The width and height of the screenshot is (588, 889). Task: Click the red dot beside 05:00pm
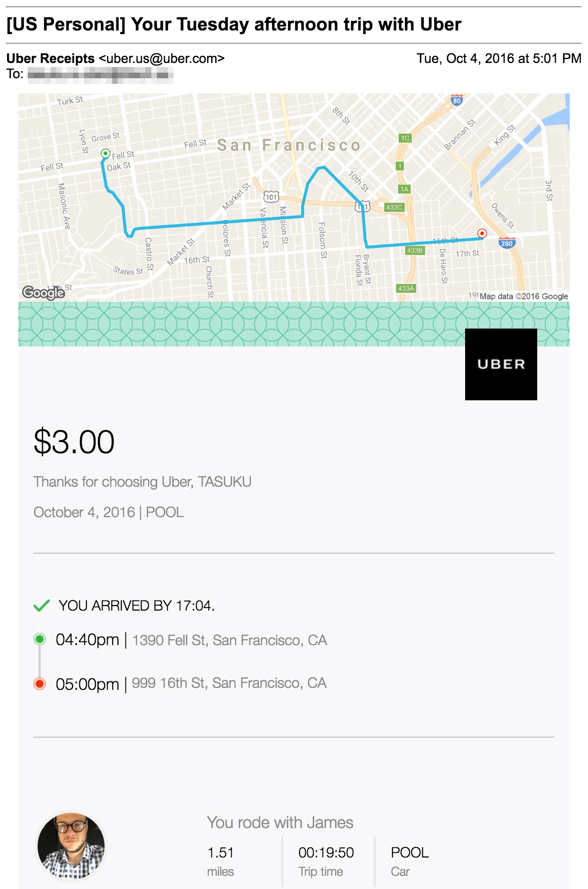pyautogui.click(x=40, y=684)
